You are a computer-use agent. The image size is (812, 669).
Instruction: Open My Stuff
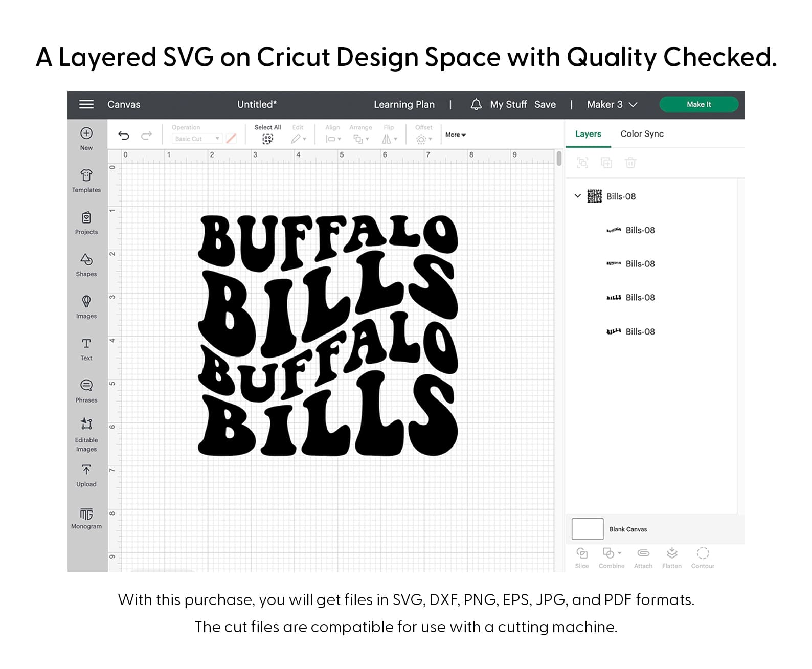point(508,104)
